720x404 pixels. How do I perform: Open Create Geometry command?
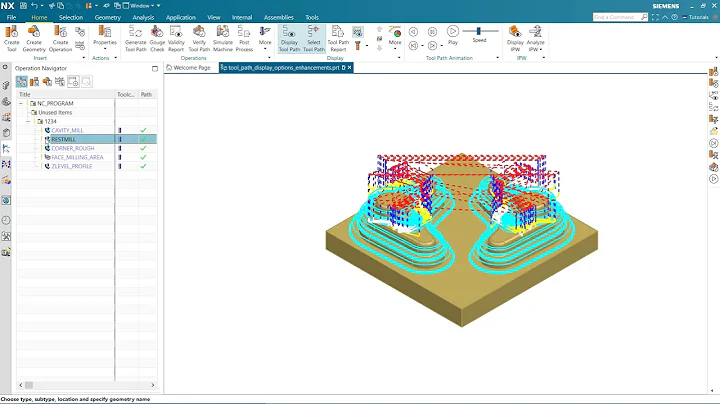34,39
